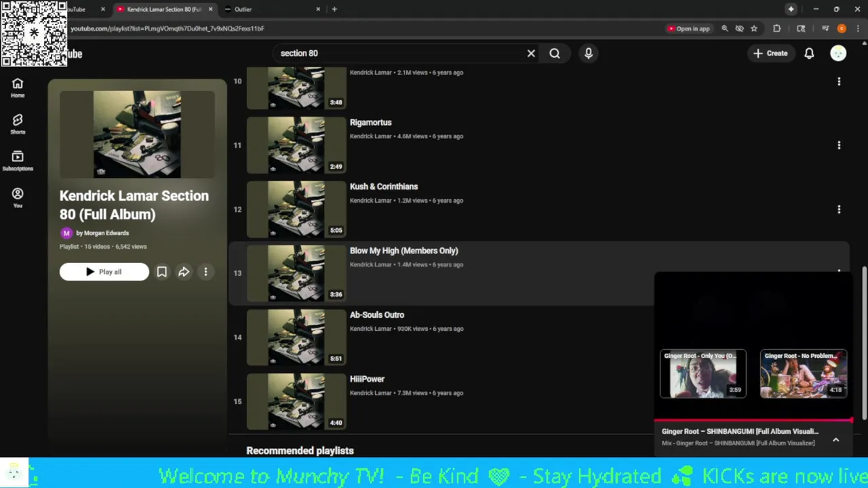
Task: Open the Chrome three-dot menu
Action: [x=858, y=28]
